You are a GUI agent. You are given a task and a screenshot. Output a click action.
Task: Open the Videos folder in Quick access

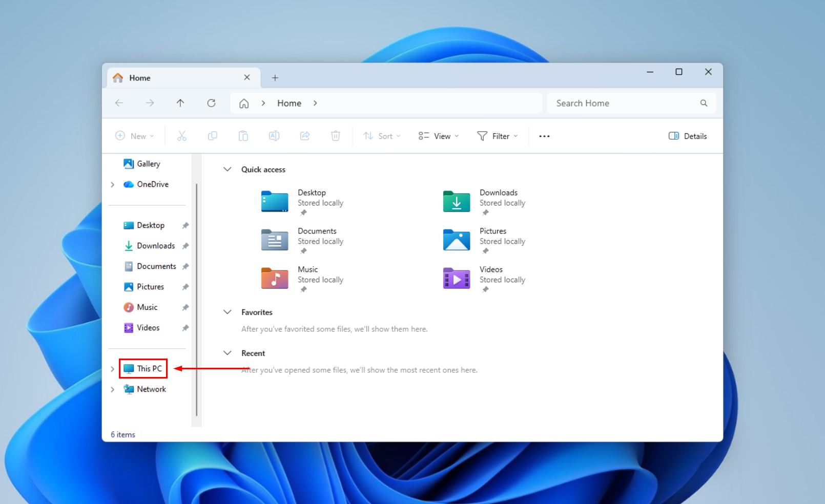(x=484, y=279)
